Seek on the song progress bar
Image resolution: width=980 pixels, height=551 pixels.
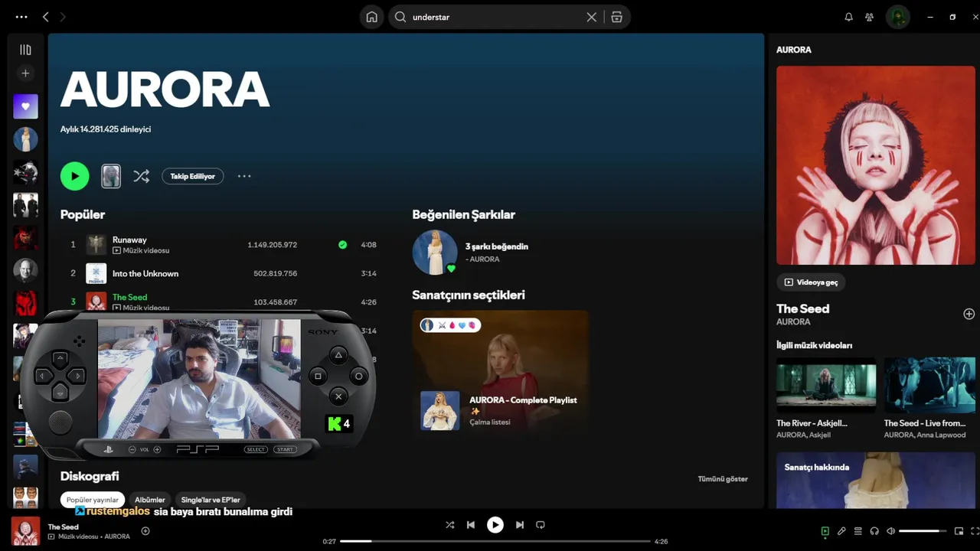pos(495,541)
